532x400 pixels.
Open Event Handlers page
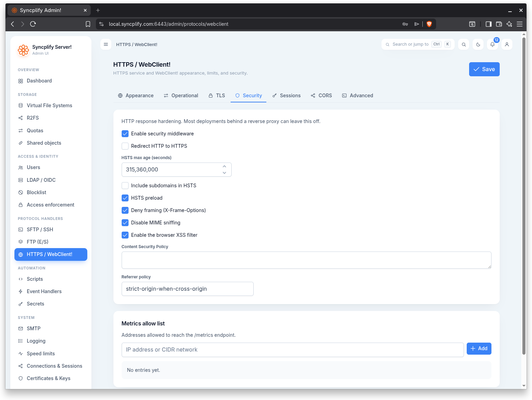coord(51,291)
